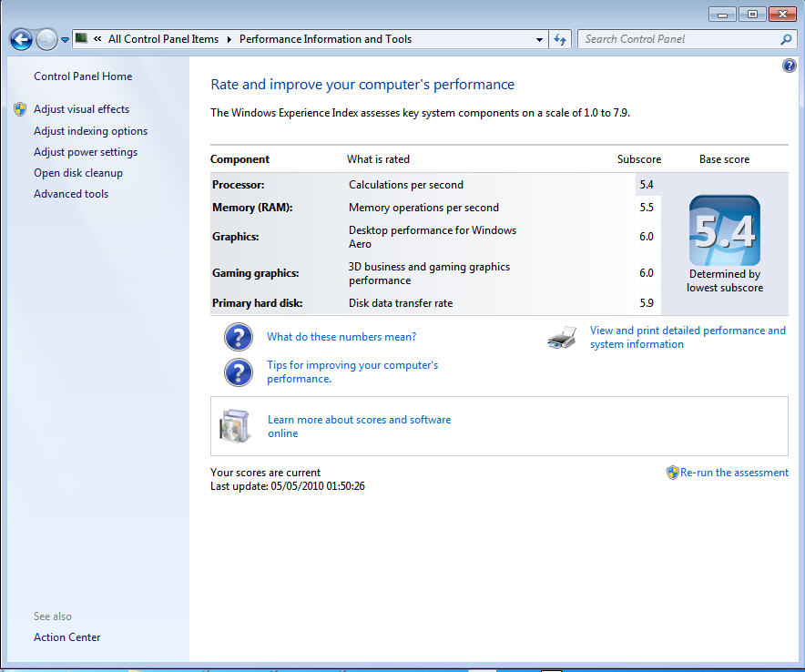
Task: Go to Control Panel Home
Action: click(83, 76)
